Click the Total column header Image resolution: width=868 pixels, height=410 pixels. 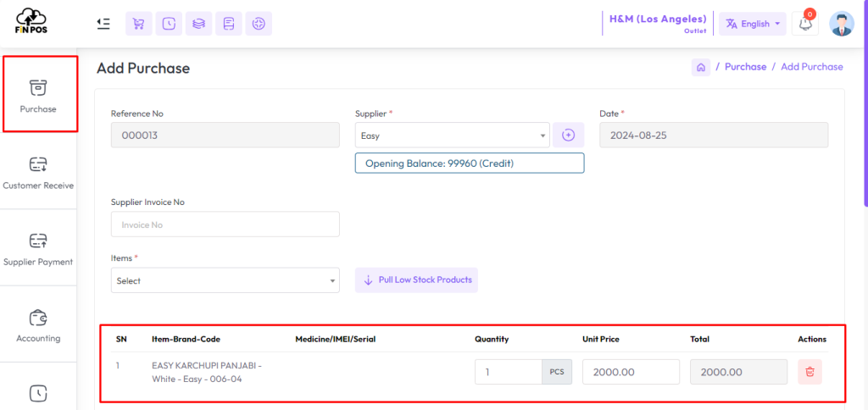point(699,339)
